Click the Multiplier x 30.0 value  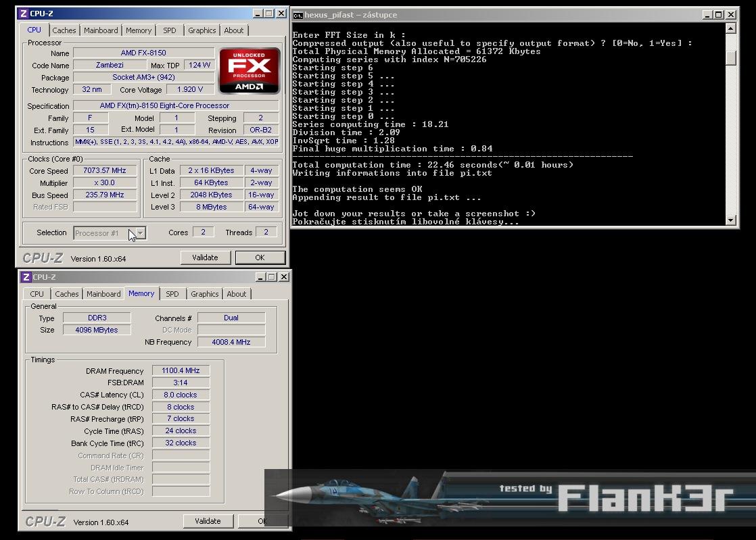105,182
